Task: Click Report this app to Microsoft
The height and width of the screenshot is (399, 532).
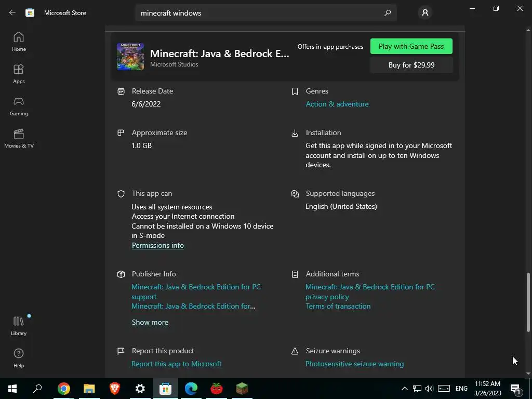Action: click(177, 364)
